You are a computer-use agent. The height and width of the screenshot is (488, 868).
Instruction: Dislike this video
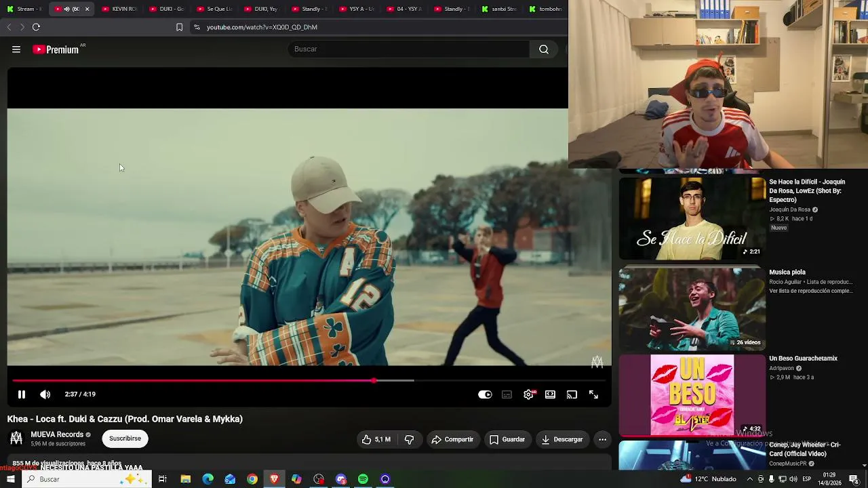[x=409, y=439]
